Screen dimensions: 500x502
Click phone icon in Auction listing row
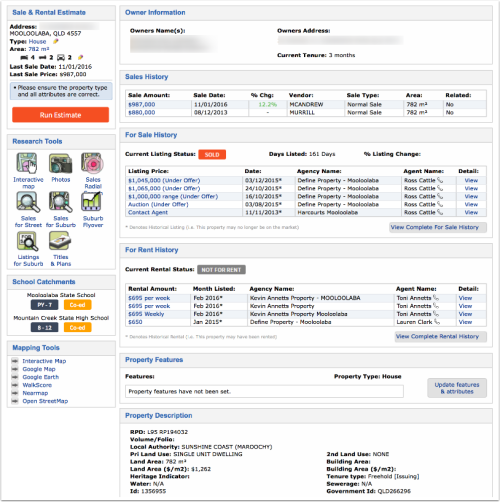(440, 204)
